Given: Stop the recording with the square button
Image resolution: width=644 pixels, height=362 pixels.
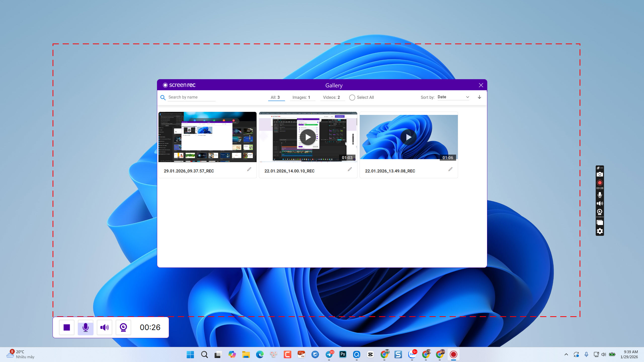Looking at the screenshot, I should click(x=66, y=327).
